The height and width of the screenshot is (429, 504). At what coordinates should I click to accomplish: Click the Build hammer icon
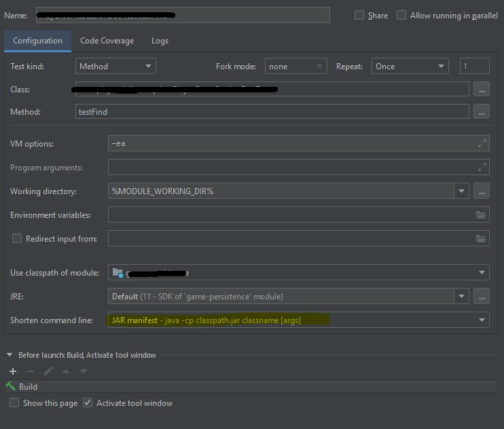(11, 386)
